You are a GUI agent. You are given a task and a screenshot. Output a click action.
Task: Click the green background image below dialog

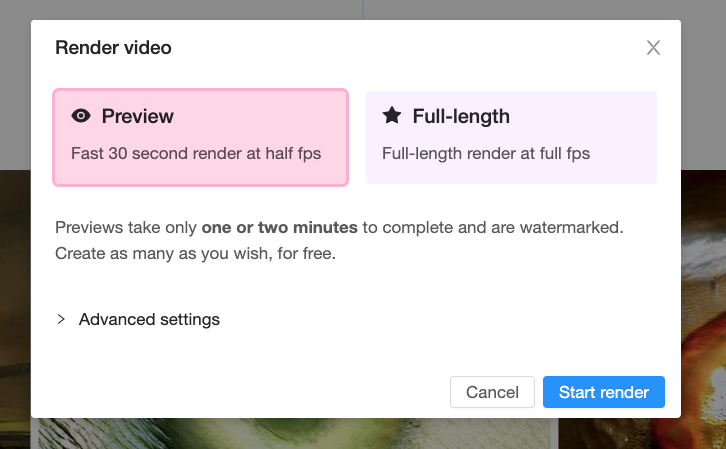click(x=294, y=433)
